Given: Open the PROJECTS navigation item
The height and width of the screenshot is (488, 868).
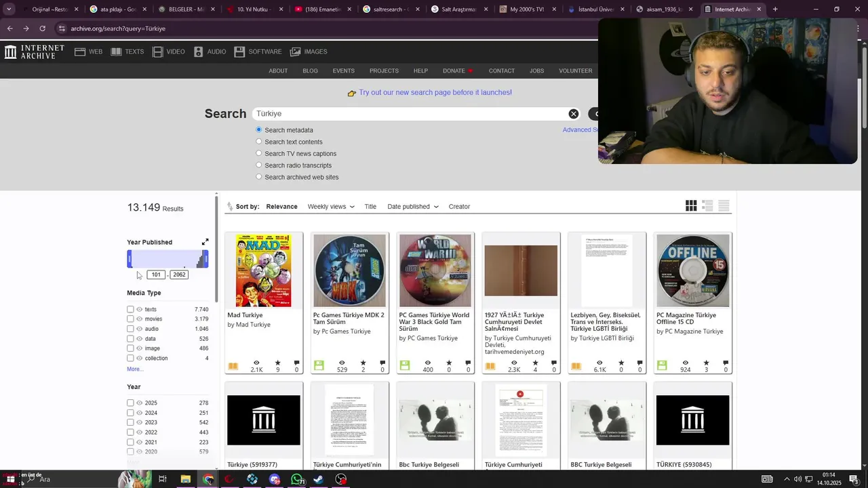Looking at the screenshot, I should pyautogui.click(x=384, y=70).
